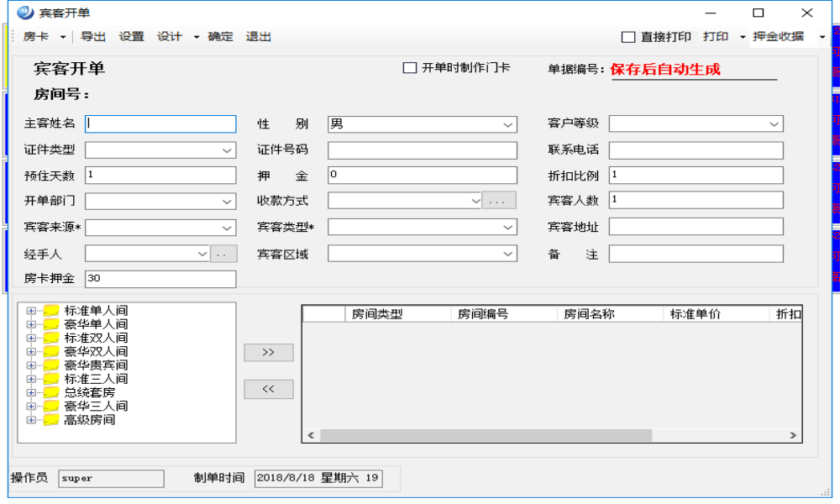Open the 设计 dropdown arrow
The height and width of the screenshot is (504, 840).
pyautogui.click(x=196, y=38)
